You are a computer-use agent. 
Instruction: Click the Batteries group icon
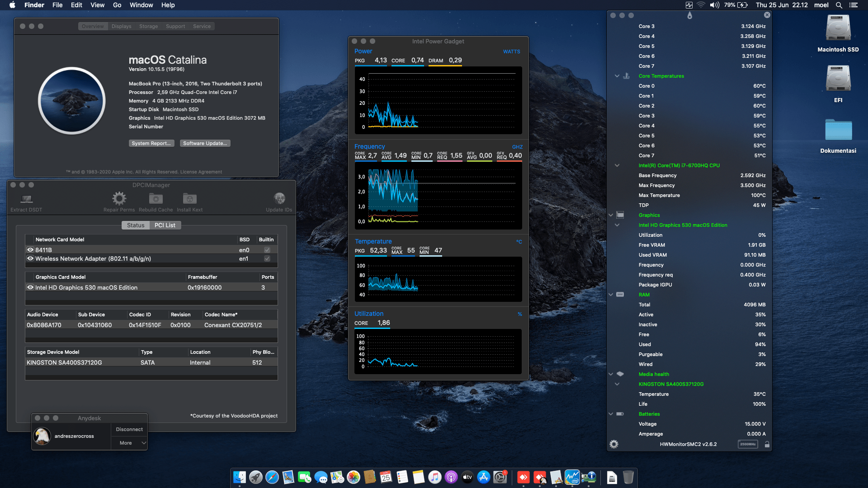click(620, 414)
